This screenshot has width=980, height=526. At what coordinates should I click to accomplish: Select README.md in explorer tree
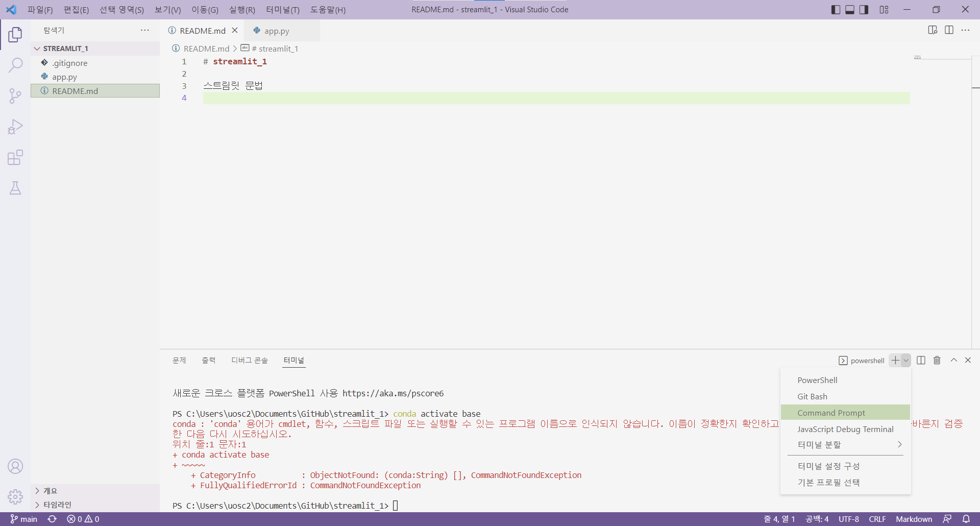tap(95, 91)
